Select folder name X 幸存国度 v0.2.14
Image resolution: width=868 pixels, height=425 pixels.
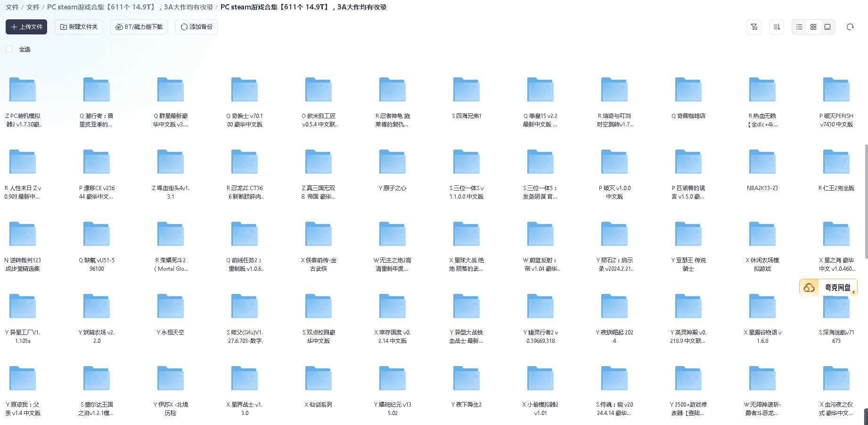point(393,336)
